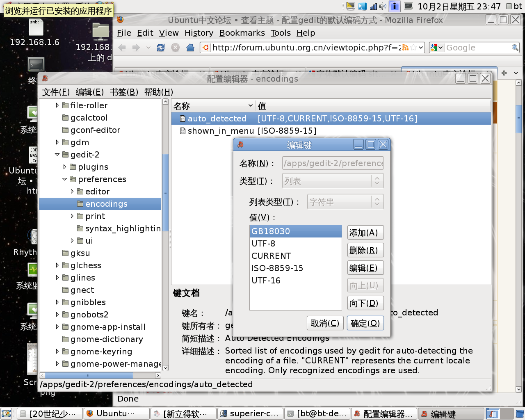Image resolution: width=525 pixels, height=420 pixels.
Task: Click trash icon in bottom panel
Action: point(520,414)
